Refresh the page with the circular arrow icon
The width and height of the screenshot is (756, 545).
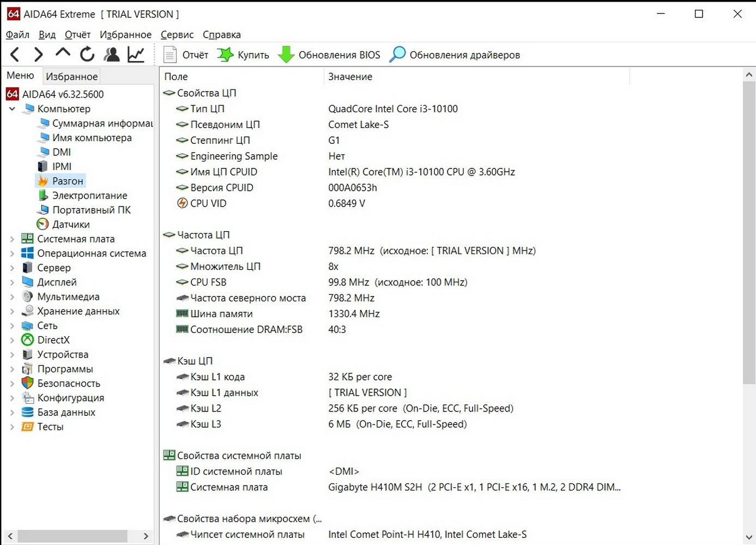(87, 55)
